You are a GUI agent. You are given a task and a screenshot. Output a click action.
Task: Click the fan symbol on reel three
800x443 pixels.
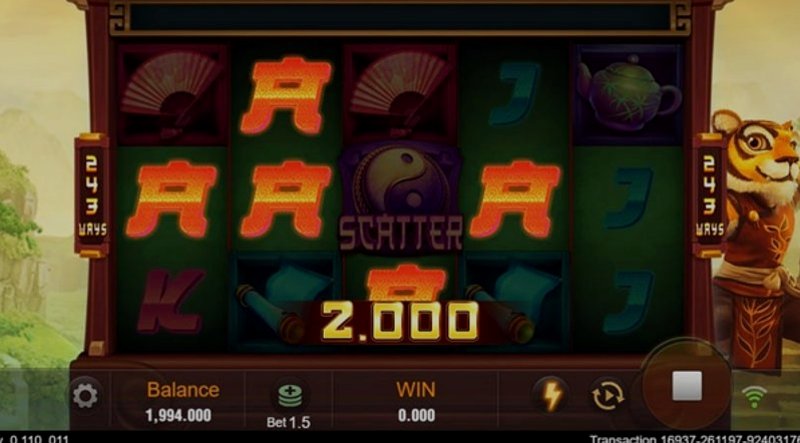(x=401, y=94)
